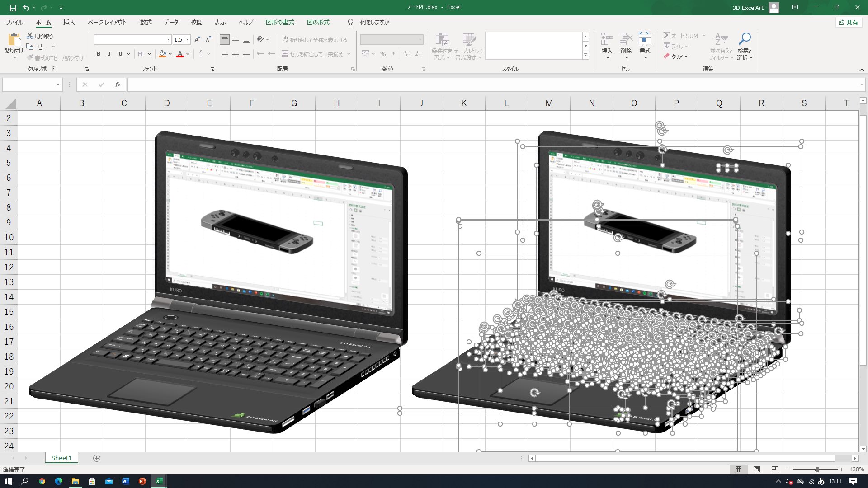Click the new sheet plus icon

96,458
